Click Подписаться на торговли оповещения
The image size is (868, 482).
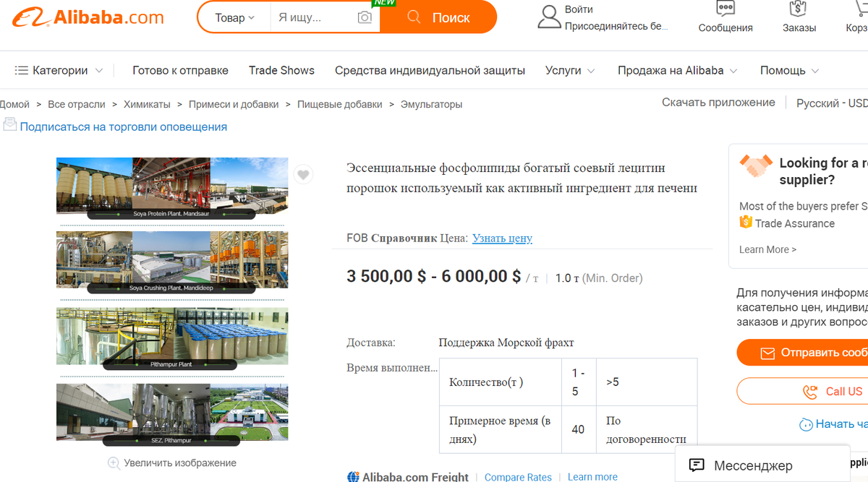[124, 126]
